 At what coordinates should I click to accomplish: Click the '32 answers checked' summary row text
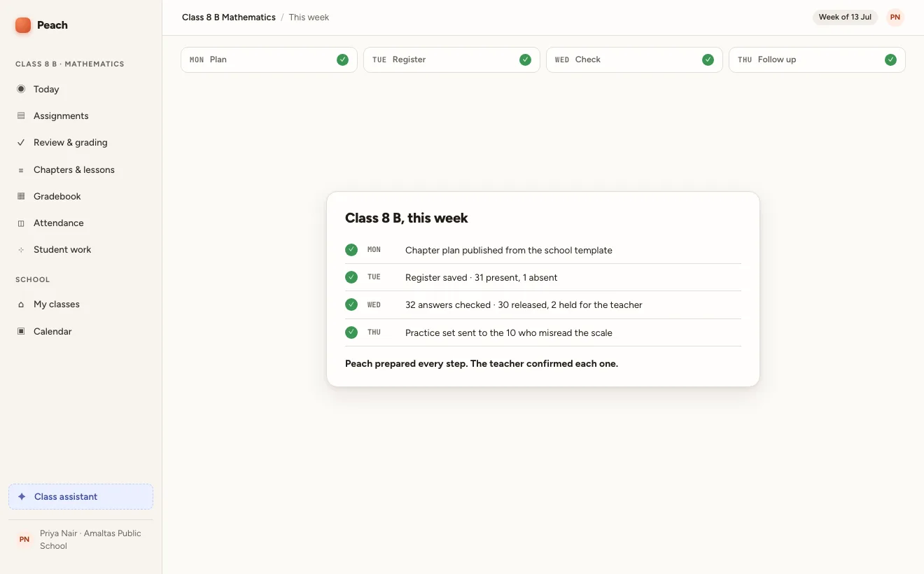coord(524,304)
